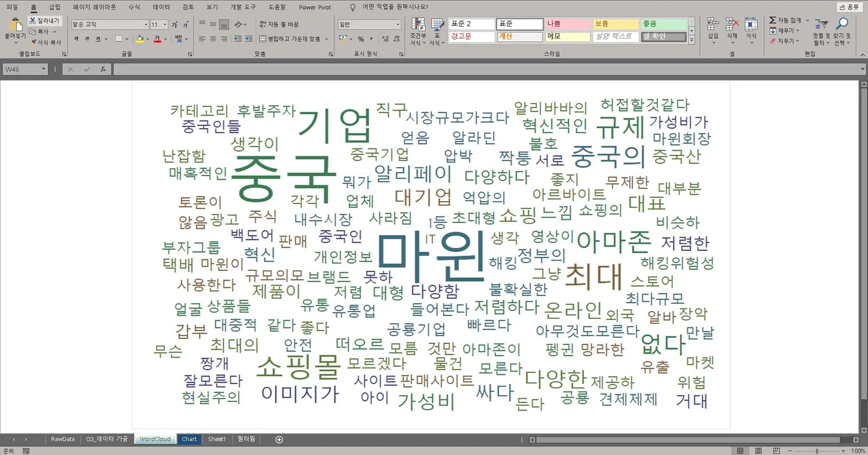Open the RawData sheet tab

coord(63,439)
